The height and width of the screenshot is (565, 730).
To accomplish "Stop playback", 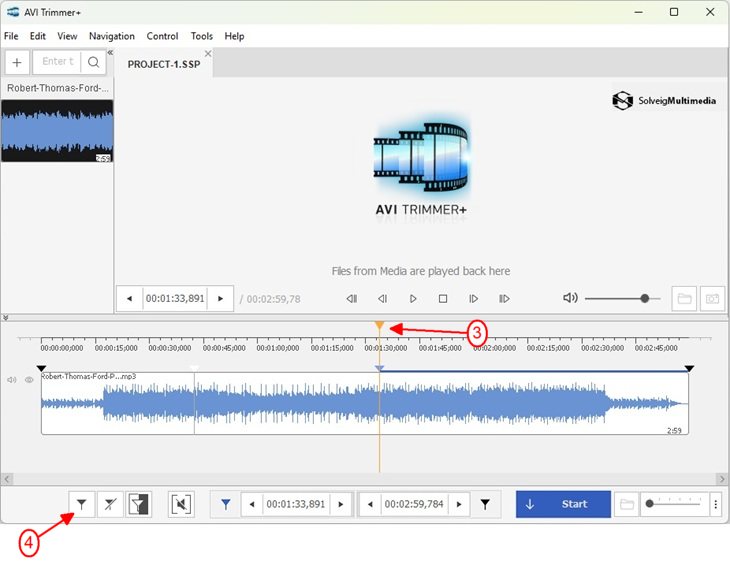I will 443,298.
